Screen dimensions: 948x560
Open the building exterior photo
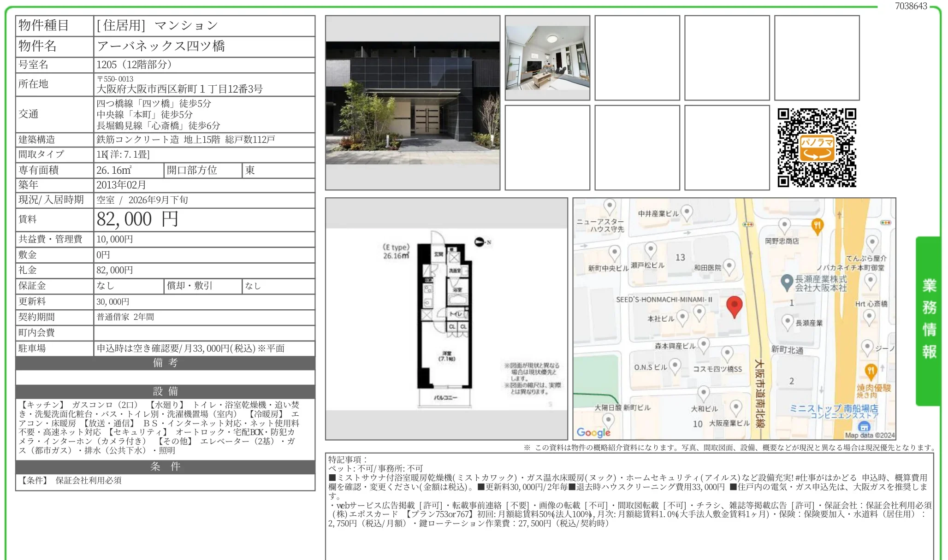click(x=413, y=103)
